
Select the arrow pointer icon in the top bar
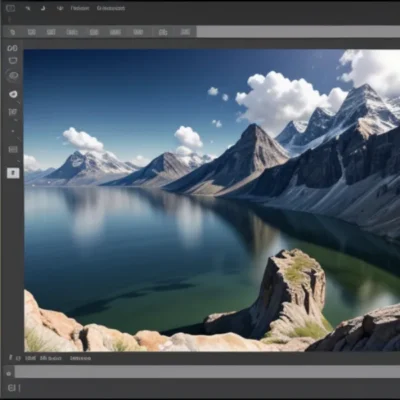pos(28,8)
